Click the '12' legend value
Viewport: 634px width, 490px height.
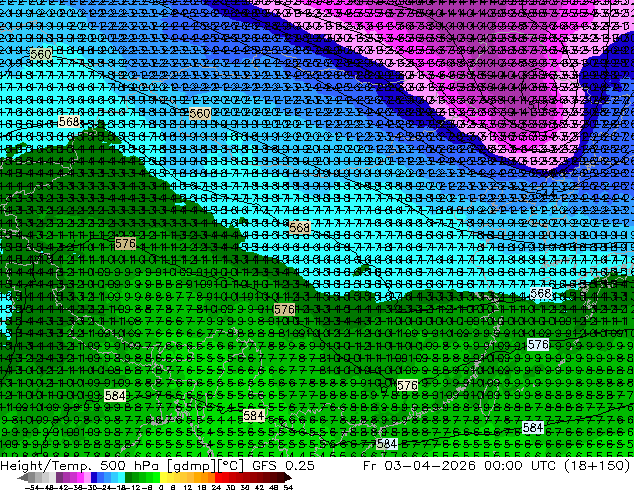pos(188,487)
